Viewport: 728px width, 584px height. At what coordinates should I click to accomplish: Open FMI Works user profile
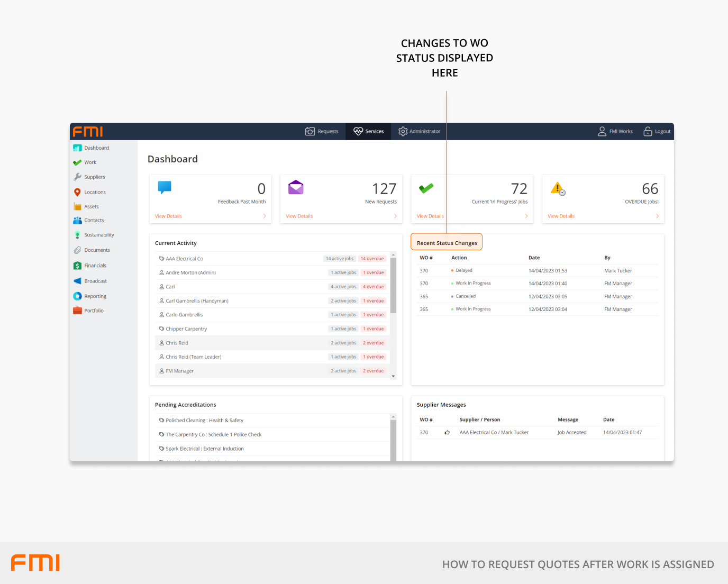(615, 132)
